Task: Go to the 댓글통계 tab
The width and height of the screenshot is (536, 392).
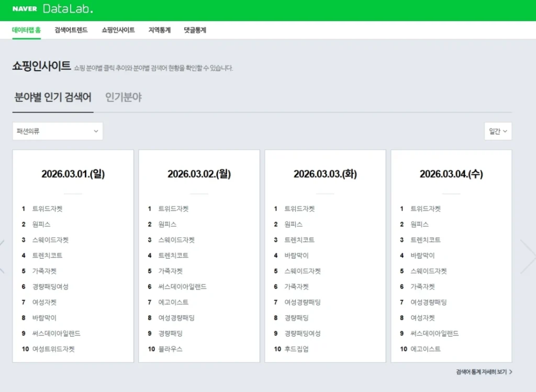Action: pyautogui.click(x=195, y=31)
